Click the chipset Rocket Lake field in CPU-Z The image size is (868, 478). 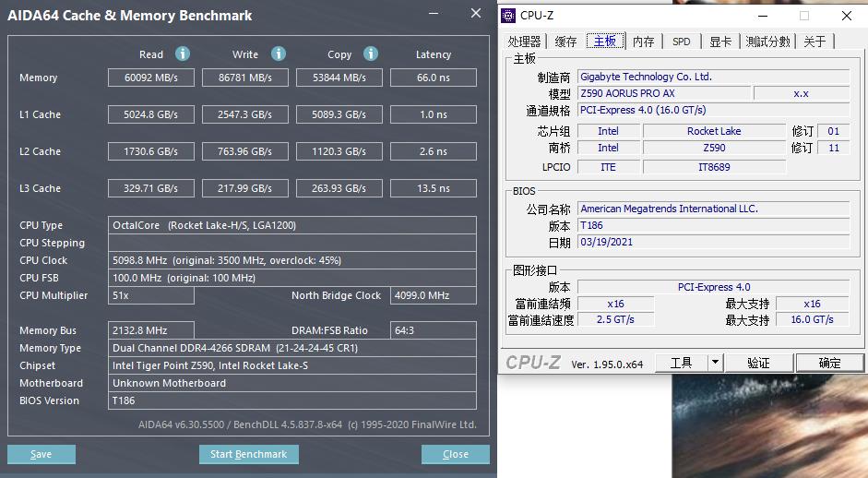(714, 131)
